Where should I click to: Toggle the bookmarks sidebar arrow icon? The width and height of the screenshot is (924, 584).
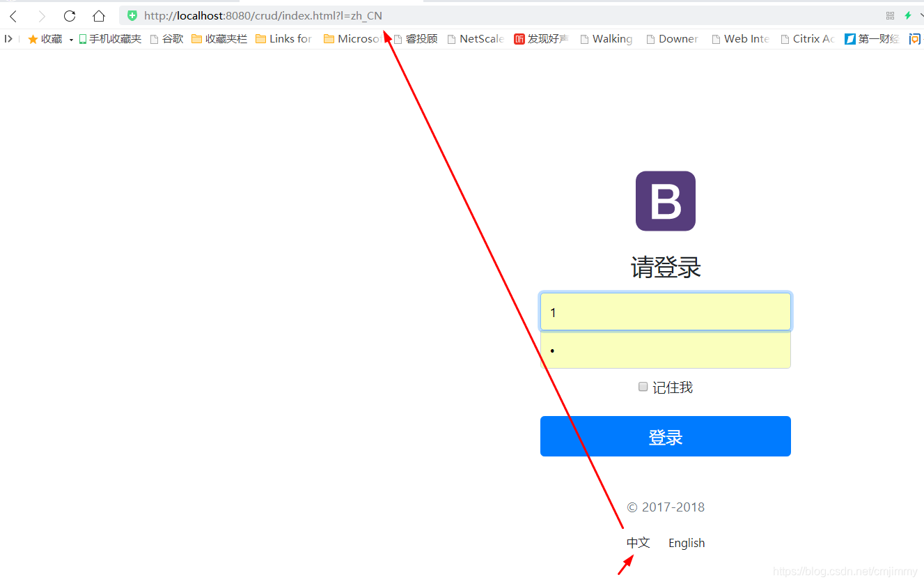click(x=8, y=39)
